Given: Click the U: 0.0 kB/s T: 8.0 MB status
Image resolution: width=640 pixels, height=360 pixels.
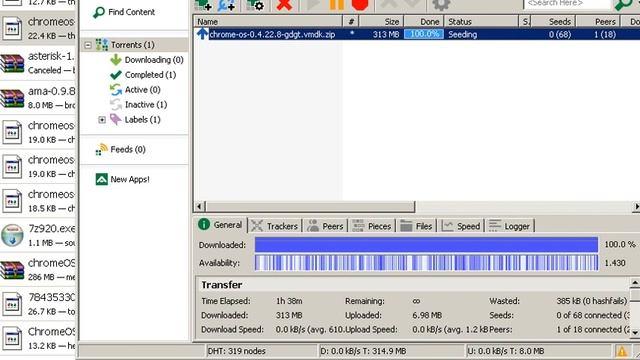Looking at the screenshot, I should (506, 351).
